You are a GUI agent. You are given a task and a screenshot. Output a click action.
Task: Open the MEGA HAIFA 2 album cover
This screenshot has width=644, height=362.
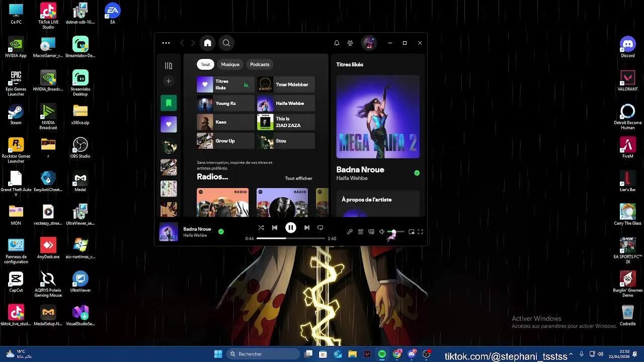point(378,117)
